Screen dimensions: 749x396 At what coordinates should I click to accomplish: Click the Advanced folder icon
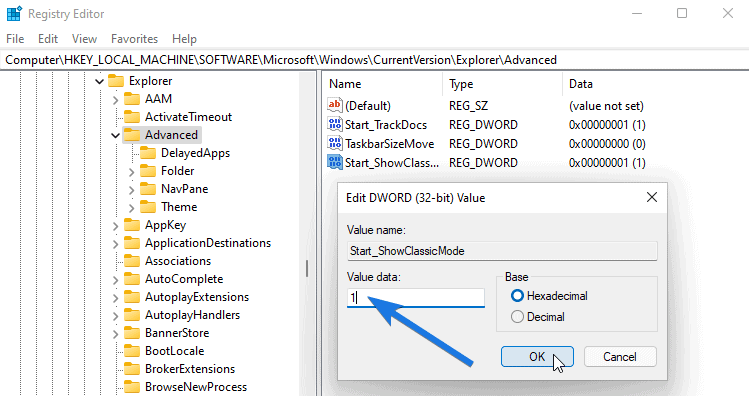(132, 135)
